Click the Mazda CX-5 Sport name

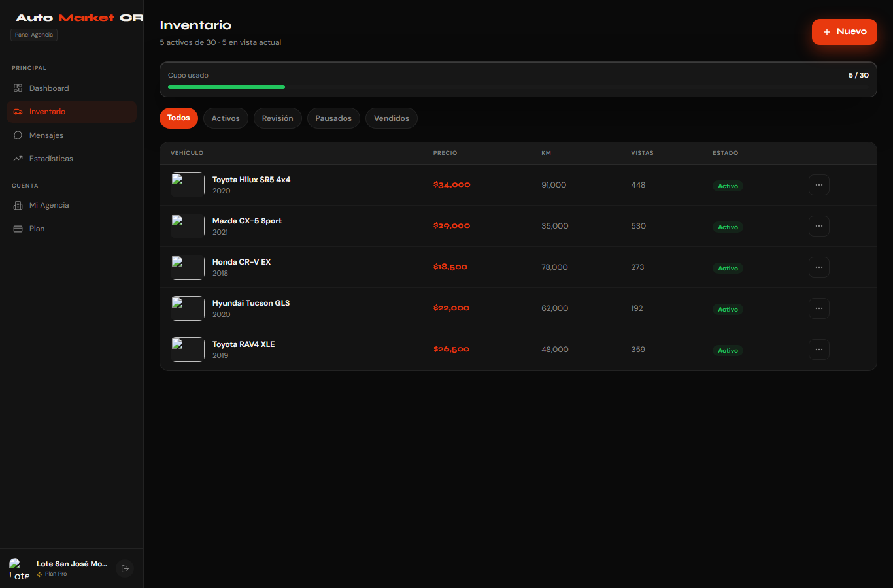(247, 221)
